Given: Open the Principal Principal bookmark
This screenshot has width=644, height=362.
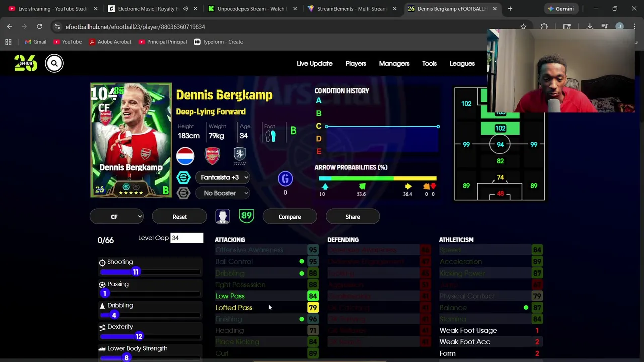Looking at the screenshot, I should (x=163, y=42).
